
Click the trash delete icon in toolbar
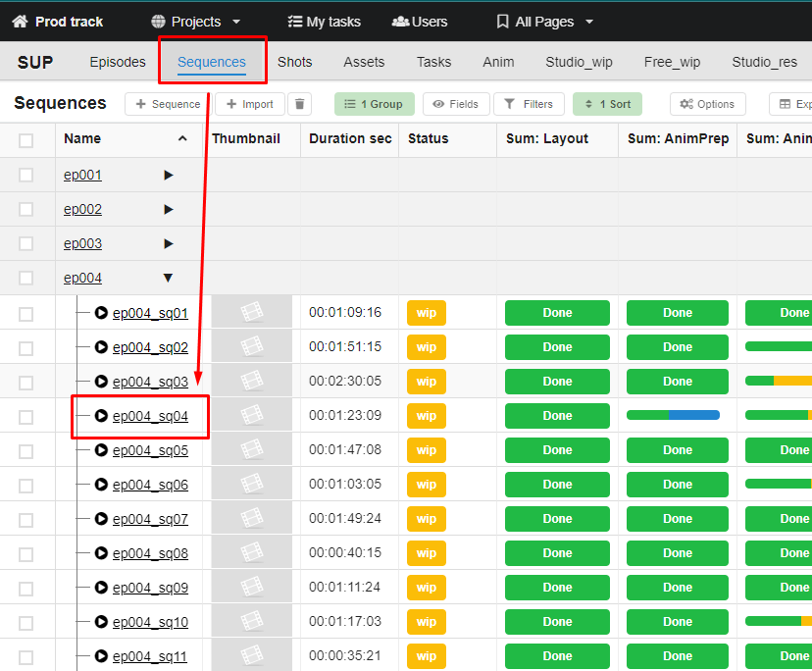[x=300, y=104]
